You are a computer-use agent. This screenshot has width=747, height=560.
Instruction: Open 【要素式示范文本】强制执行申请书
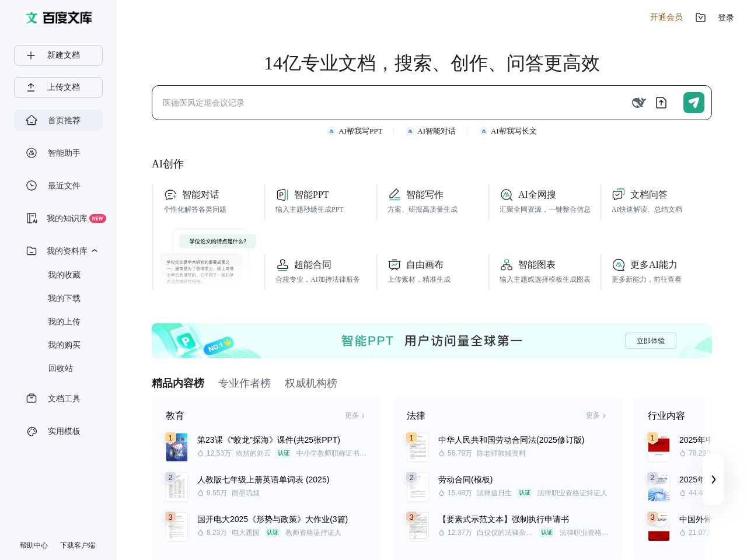[504, 519]
